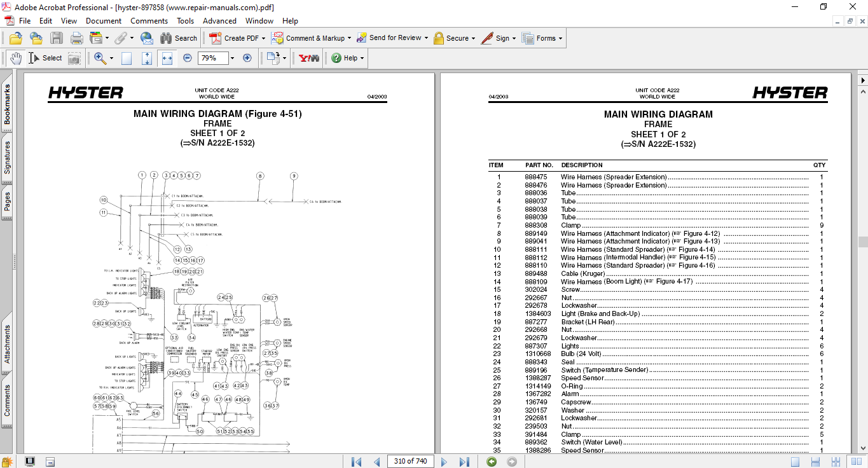Expand the Secure dropdown
This screenshot has height=468, width=868.
pyautogui.click(x=474, y=39)
